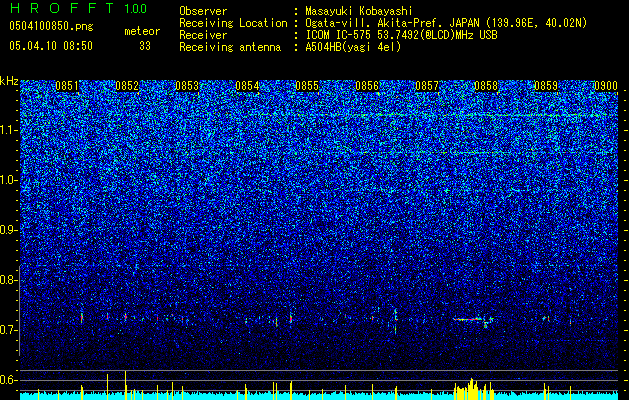Image resolution: width=629 pixels, height=400 pixels.
Task: Click the 0856 time marker
Action: click(367, 86)
